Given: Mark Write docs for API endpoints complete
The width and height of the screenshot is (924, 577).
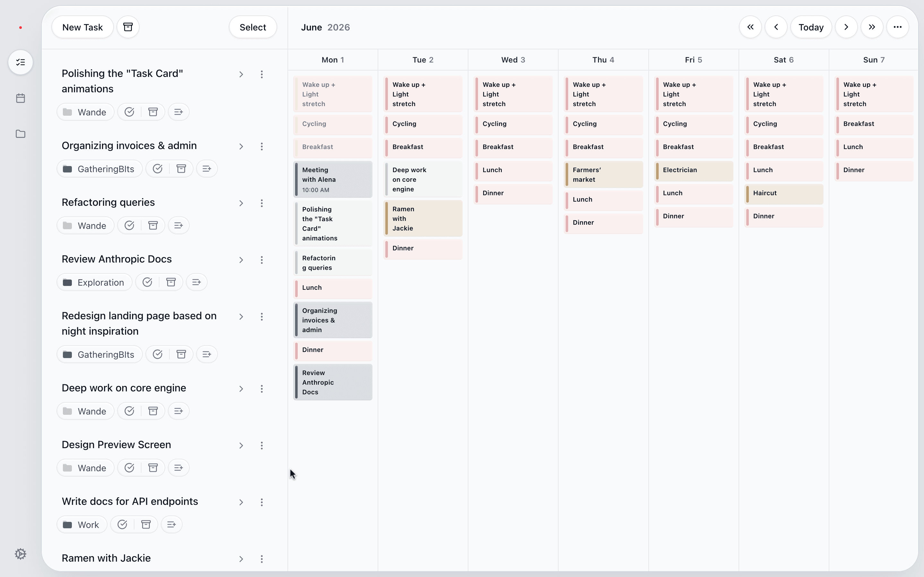Looking at the screenshot, I should 122,524.
